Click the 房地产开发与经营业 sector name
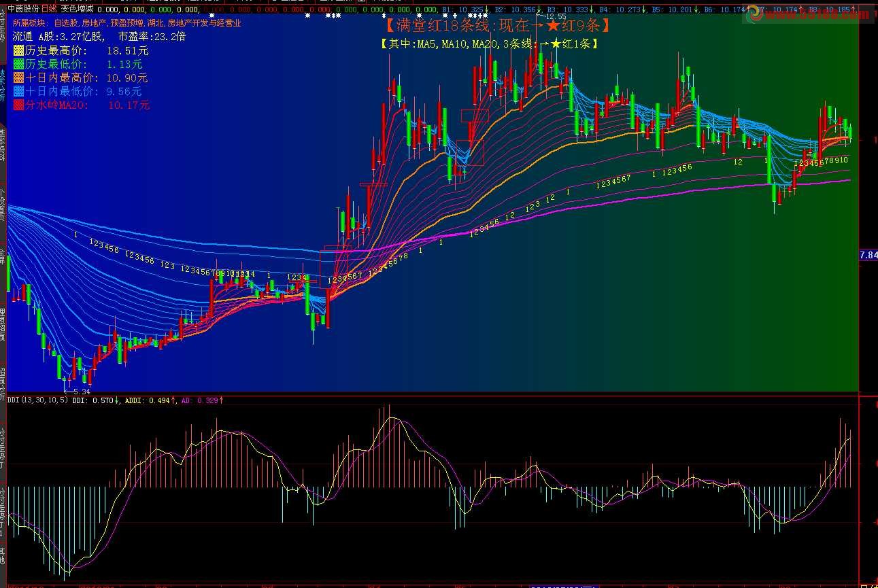Viewport: 878px width, 588px height. click(204, 22)
